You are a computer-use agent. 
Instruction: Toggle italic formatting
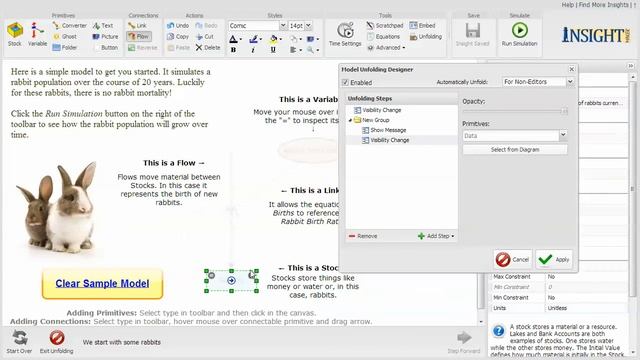253,50
